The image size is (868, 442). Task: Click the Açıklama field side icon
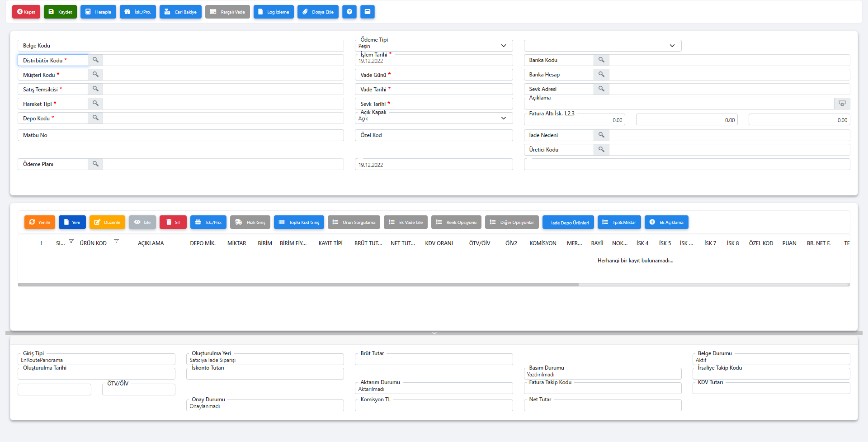coord(842,104)
